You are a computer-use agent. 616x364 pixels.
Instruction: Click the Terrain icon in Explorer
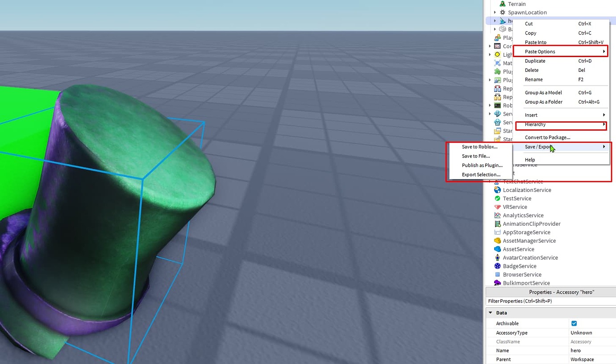(503, 4)
